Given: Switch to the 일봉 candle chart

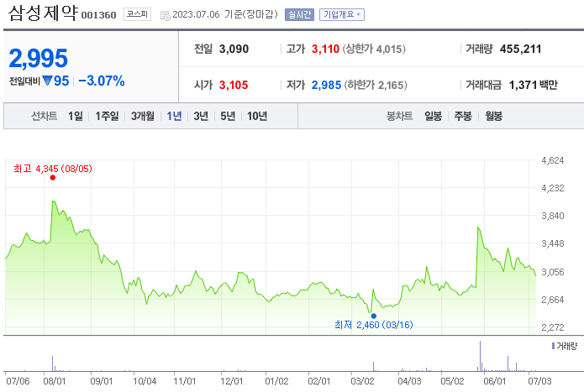Looking at the screenshot, I should coord(433,116).
